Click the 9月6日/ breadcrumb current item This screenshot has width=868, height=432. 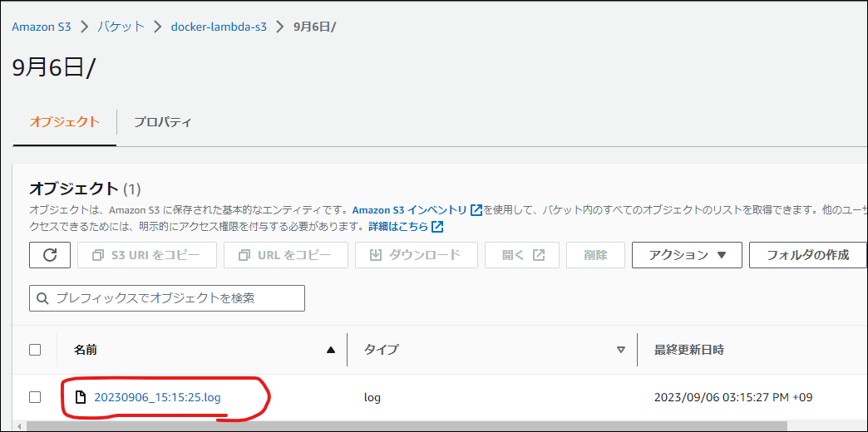(314, 27)
